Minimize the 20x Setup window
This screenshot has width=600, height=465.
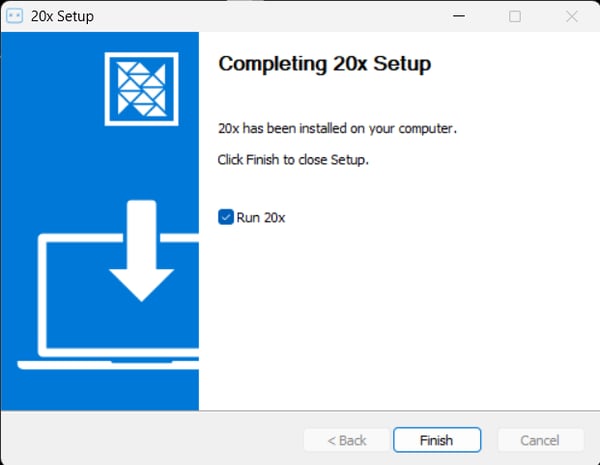click(x=459, y=17)
